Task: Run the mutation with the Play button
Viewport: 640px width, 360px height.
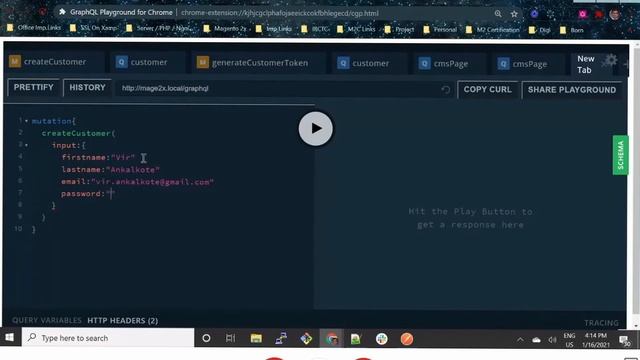Action: 316,129
